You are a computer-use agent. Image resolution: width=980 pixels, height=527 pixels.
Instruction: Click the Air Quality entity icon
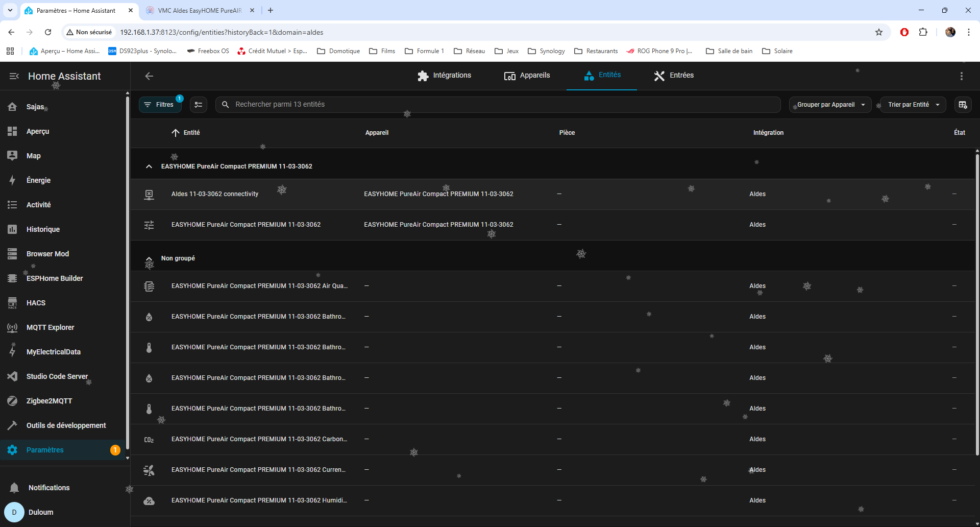tap(149, 286)
